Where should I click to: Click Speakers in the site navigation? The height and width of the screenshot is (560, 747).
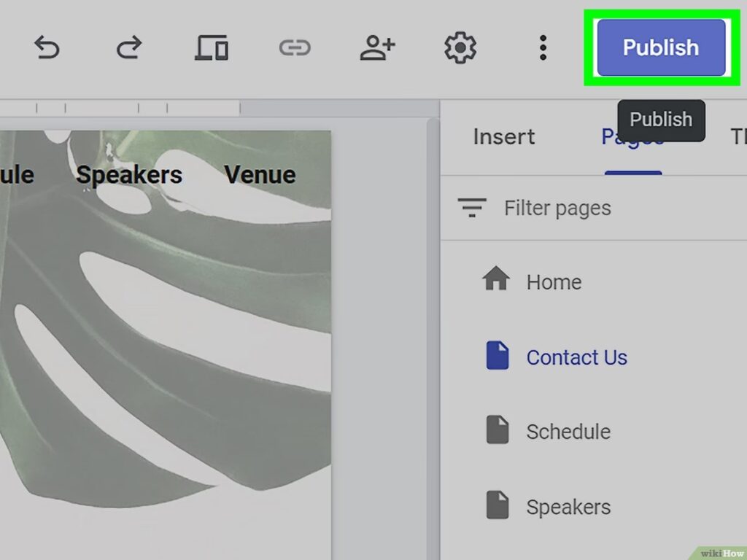(x=129, y=175)
